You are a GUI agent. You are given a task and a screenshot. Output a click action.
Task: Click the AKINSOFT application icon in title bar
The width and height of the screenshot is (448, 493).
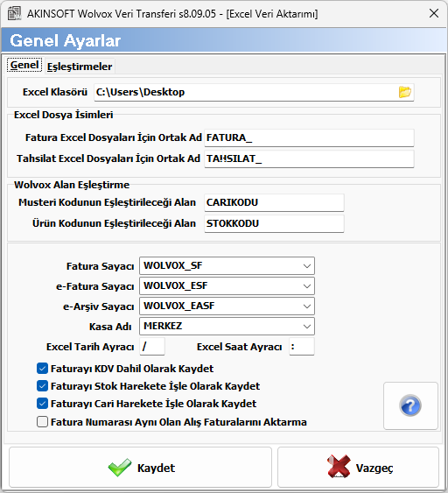coord(14,13)
